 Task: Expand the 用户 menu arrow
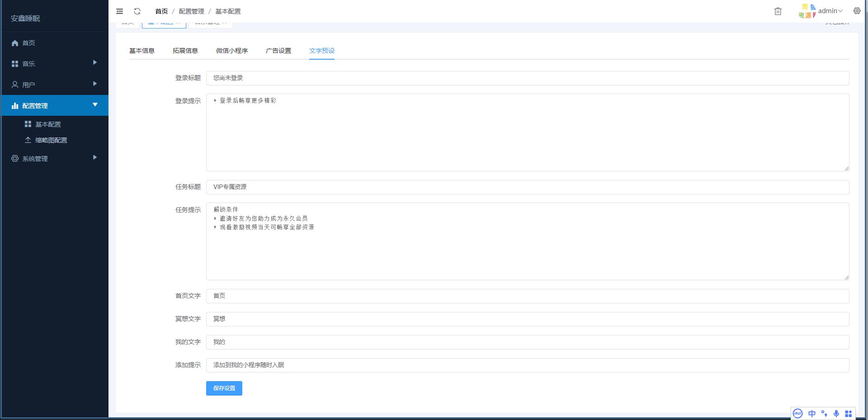(95, 84)
